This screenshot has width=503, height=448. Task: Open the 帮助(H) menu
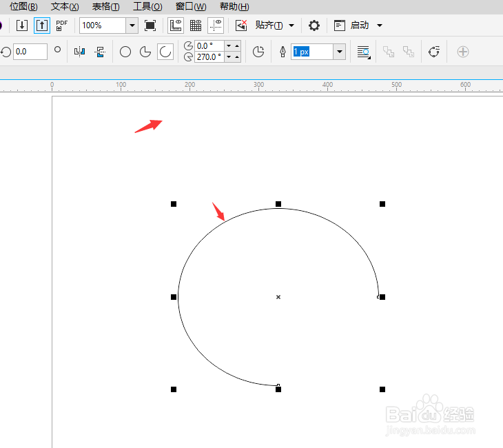tap(234, 6)
